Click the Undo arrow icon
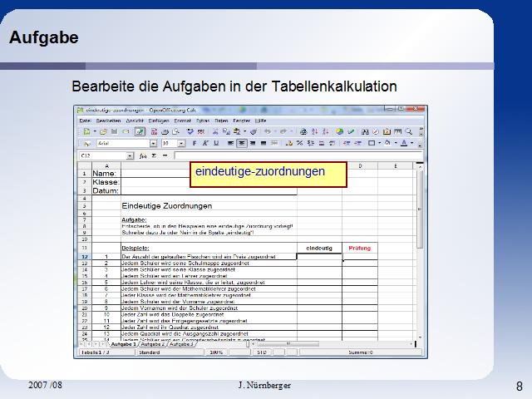This screenshot has width=532, height=399. tap(267, 131)
